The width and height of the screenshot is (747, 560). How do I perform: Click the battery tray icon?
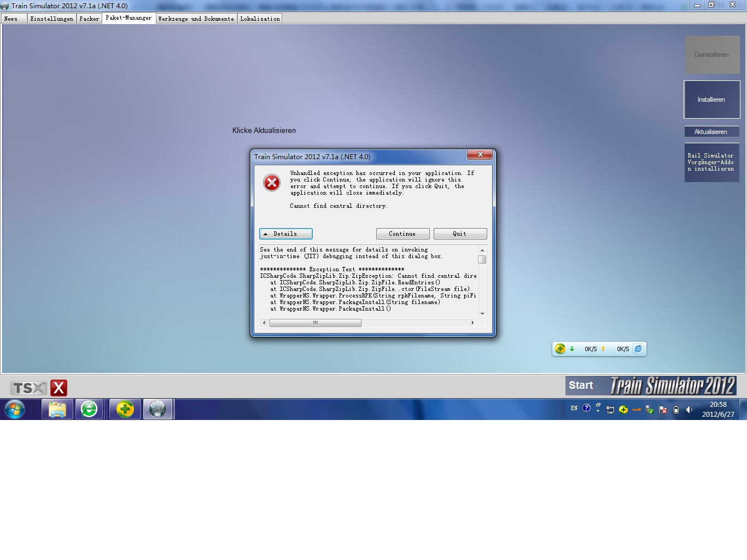pos(676,410)
